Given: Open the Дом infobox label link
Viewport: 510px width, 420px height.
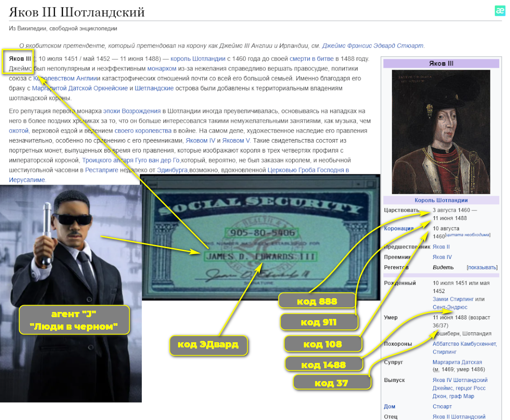Looking at the screenshot, I should pyautogui.click(x=389, y=407).
